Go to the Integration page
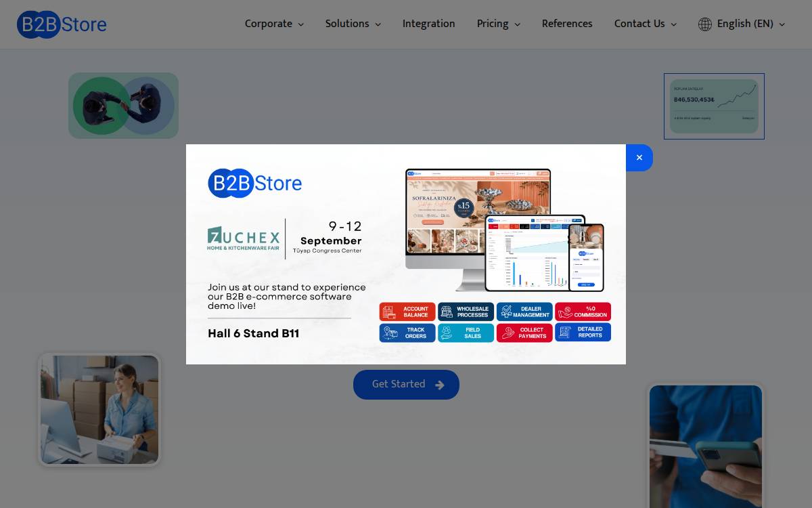 click(428, 24)
